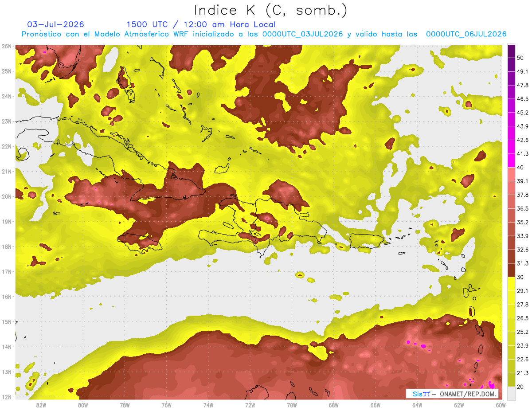Click the '68W' longitude label
532x411 pixels.
click(x=334, y=405)
